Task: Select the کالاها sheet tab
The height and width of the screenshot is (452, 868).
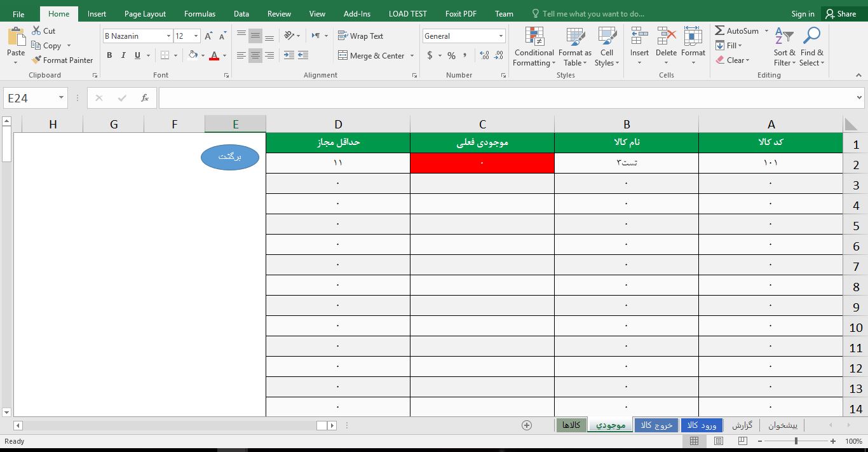Action: (x=571, y=425)
